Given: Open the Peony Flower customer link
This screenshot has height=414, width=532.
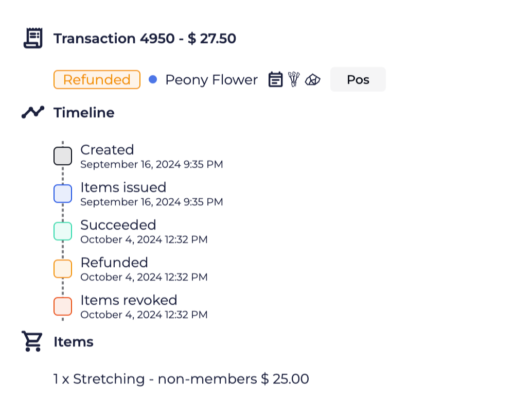Looking at the screenshot, I should click(211, 80).
